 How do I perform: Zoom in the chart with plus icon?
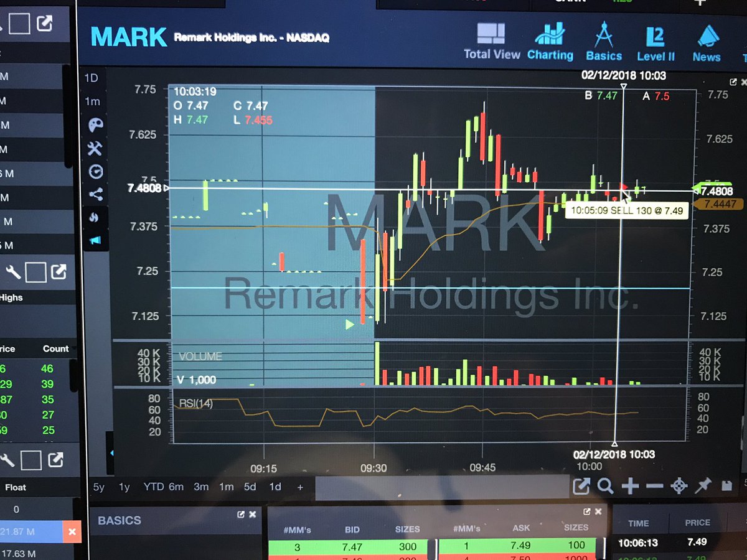[630, 486]
